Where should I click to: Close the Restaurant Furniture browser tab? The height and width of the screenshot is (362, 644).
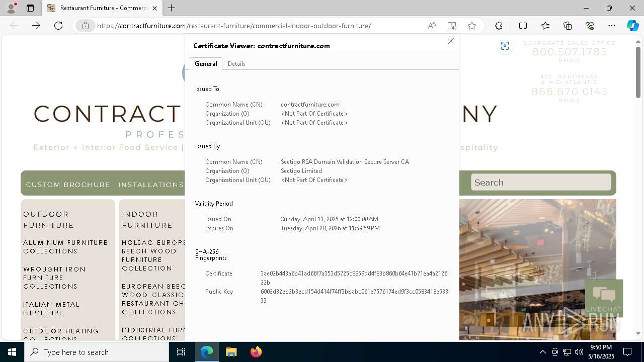point(154,8)
